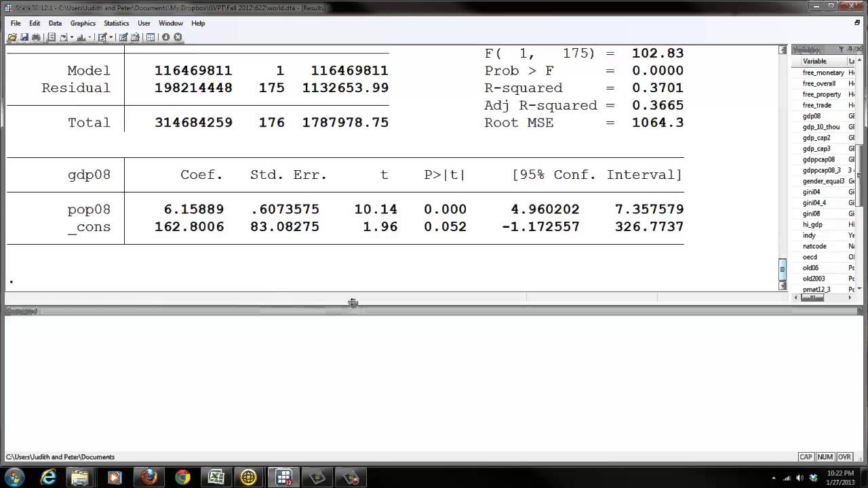Select variable free_monetary in Variables panel
The height and width of the screenshot is (488, 868).
823,73
